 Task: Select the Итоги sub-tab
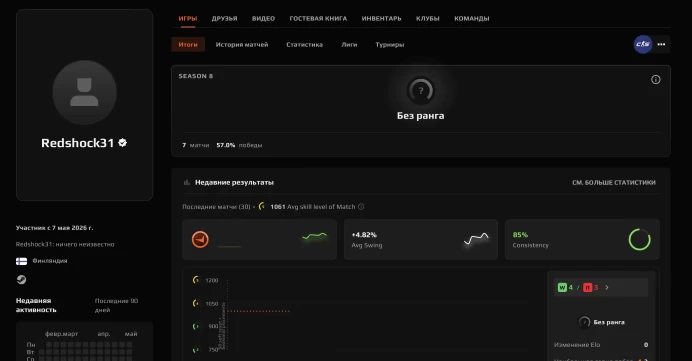pyautogui.click(x=188, y=45)
